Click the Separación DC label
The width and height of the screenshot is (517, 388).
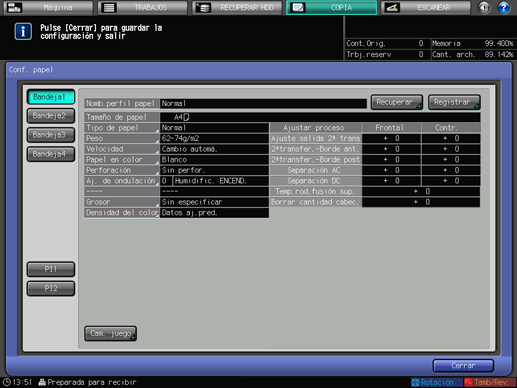click(316, 181)
